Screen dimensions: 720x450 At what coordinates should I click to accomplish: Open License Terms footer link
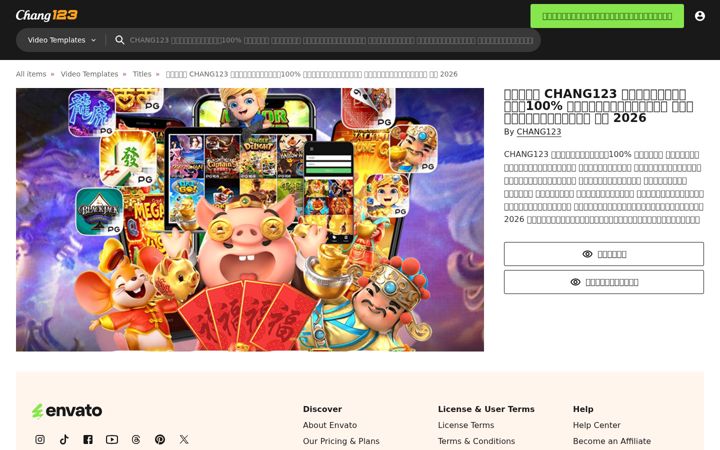[x=466, y=425]
